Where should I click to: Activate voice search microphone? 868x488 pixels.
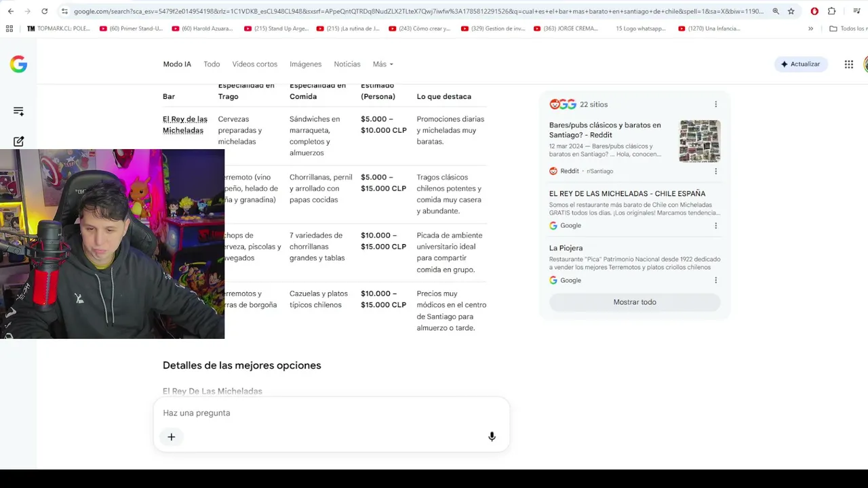click(492, 437)
